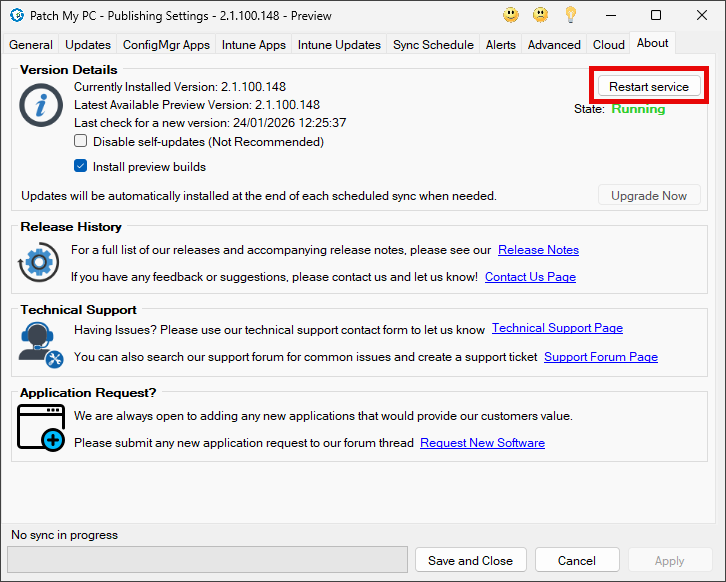Open the Release Notes link

[538, 250]
